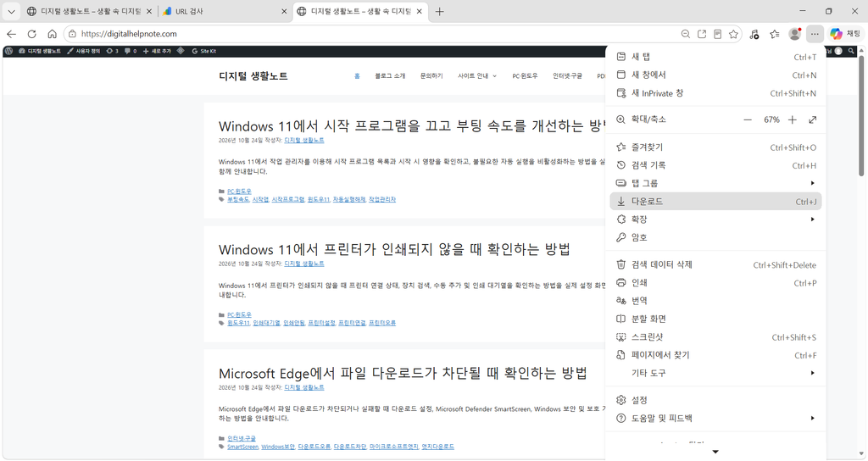Click 새로 추가 in admin bar
Screen dimensions: 868x461
click(x=157, y=51)
